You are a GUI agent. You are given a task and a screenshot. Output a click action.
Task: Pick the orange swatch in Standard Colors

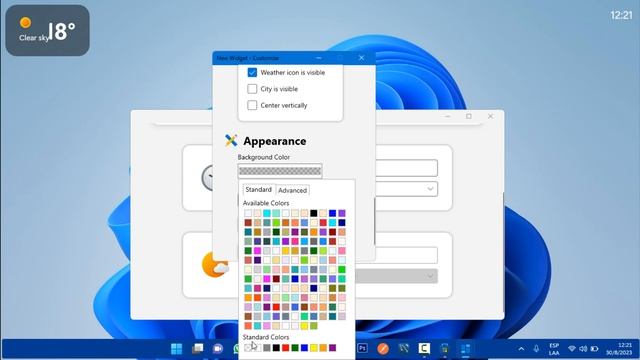pos(323,348)
